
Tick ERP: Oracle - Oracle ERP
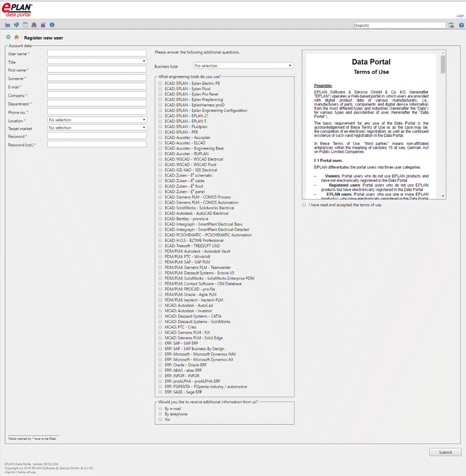160,365
